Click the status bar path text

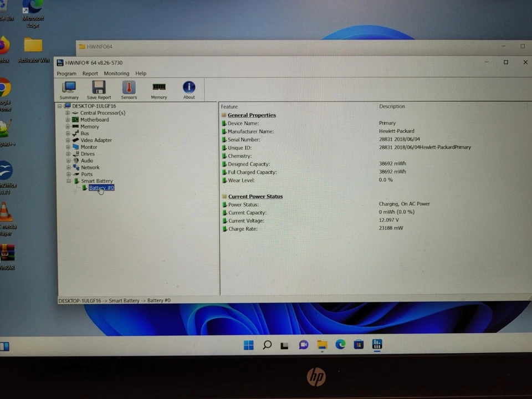114,300
